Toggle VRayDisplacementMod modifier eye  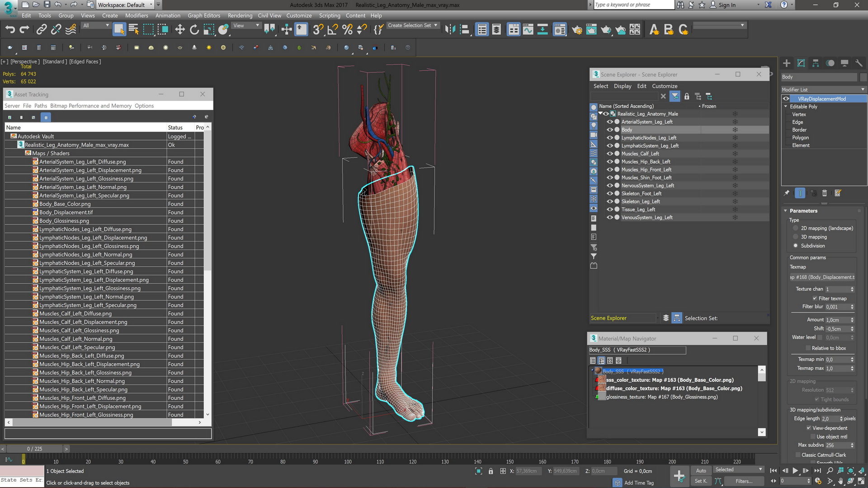click(x=786, y=99)
